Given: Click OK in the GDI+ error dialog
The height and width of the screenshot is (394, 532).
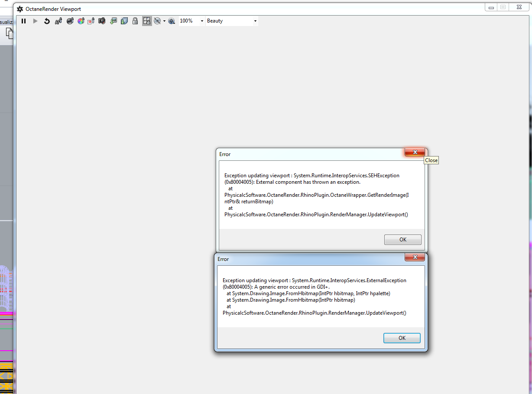Looking at the screenshot, I should click(x=402, y=338).
